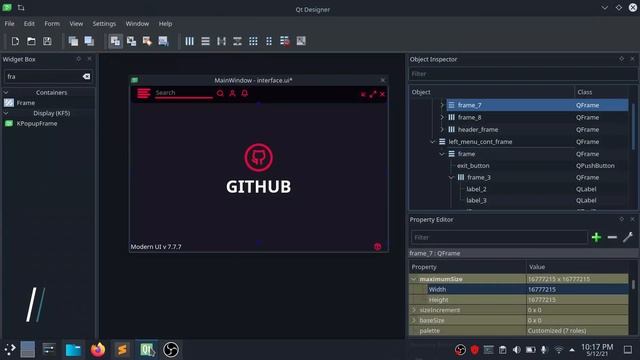
Task: Click the user profile icon in the form header
Action: [232, 93]
